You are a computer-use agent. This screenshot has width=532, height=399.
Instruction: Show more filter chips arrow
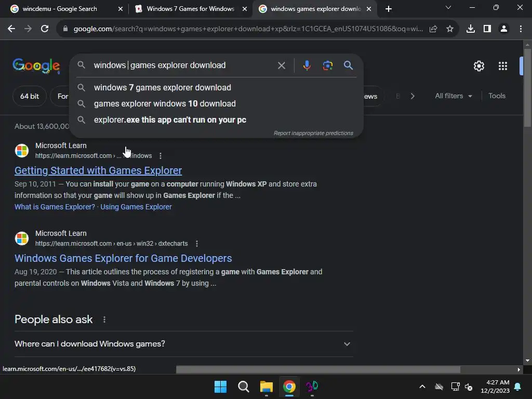(413, 96)
